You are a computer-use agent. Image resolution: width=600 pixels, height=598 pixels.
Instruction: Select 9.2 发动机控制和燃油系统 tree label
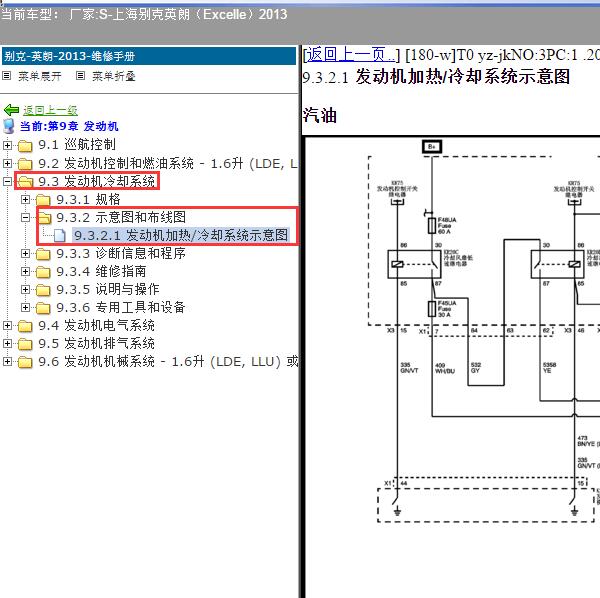click(168, 164)
